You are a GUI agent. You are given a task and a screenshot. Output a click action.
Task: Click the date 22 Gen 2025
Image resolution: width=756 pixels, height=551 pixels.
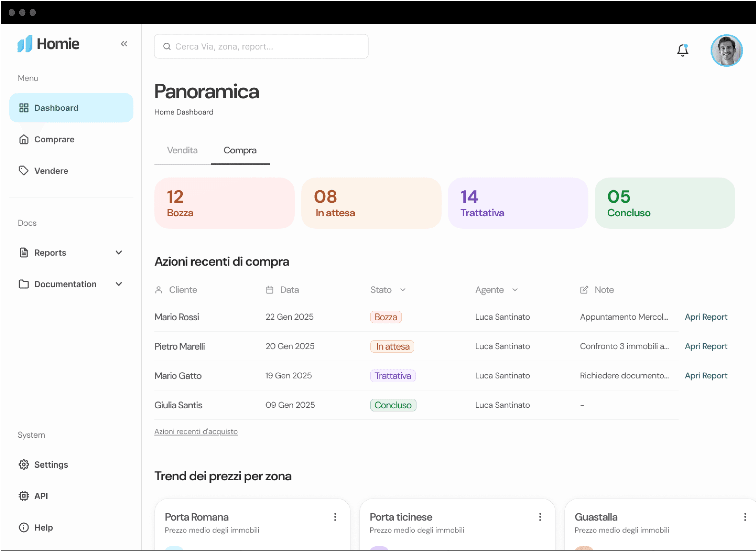[290, 317]
